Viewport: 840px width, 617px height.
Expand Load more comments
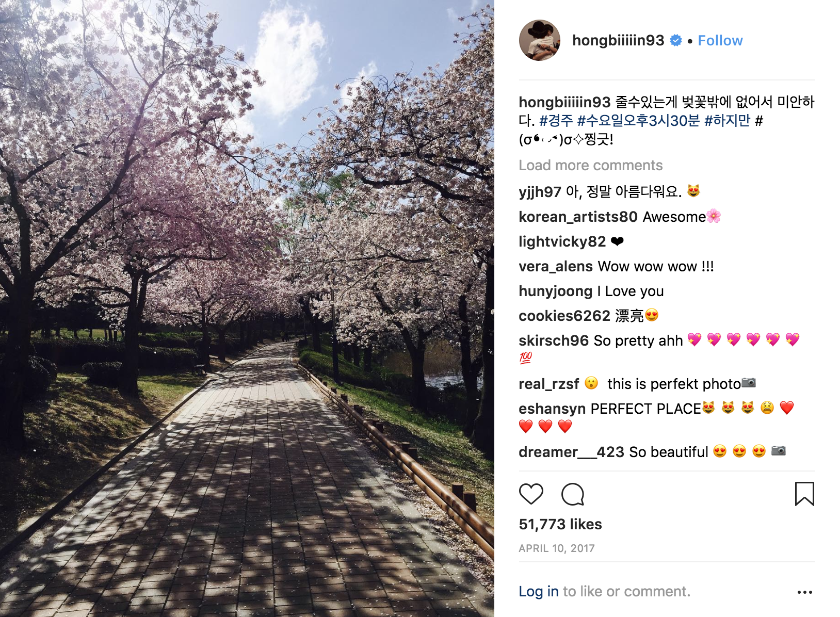tap(590, 165)
